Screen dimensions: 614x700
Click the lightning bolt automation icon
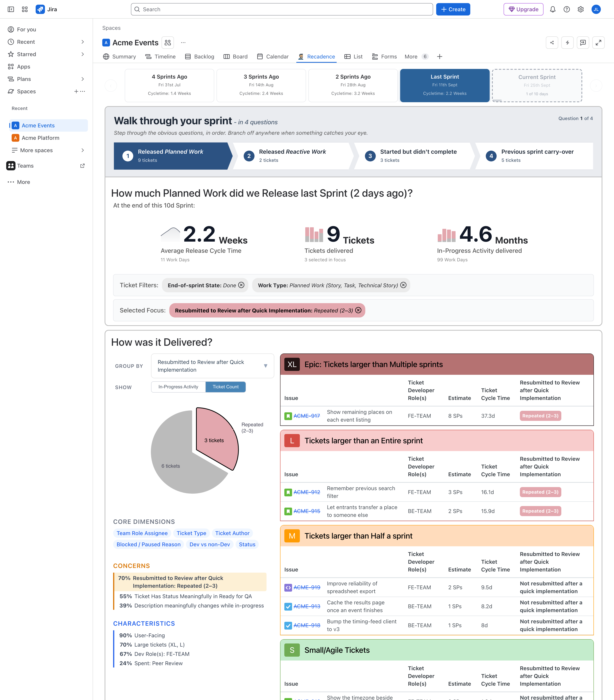pyautogui.click(x=567, y=42)
